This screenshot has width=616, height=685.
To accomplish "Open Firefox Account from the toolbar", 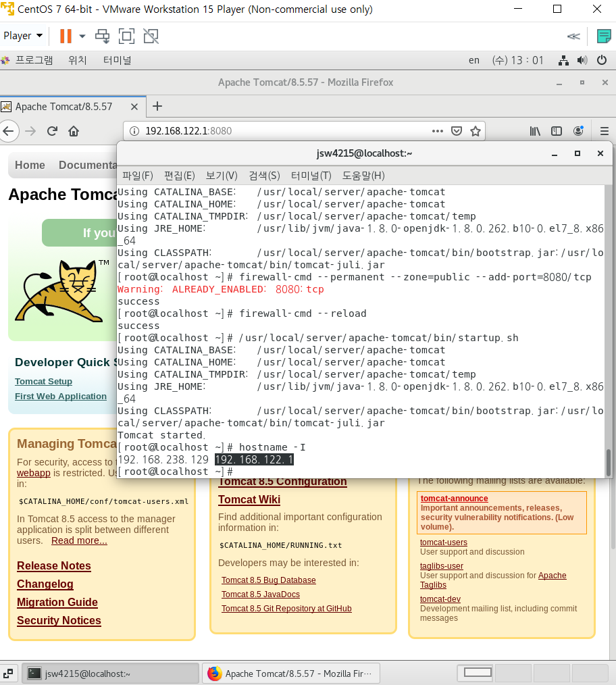I will click(x=577, y=131).
